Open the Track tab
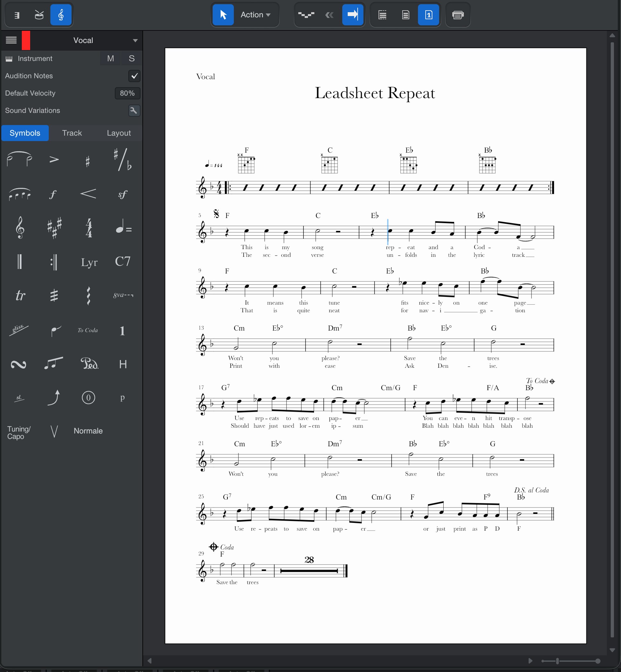 [x=72, y=133]
